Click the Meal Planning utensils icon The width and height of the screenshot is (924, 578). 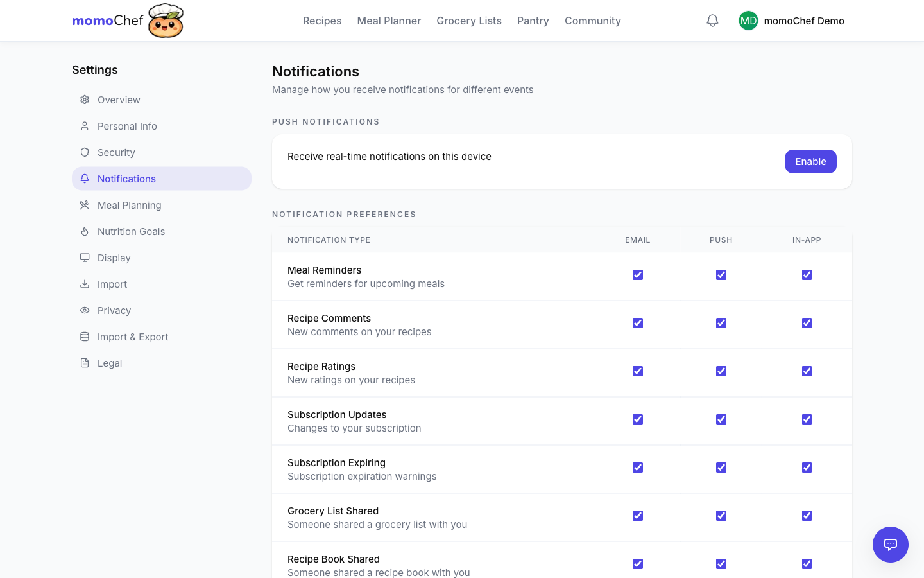coord(85,205)
